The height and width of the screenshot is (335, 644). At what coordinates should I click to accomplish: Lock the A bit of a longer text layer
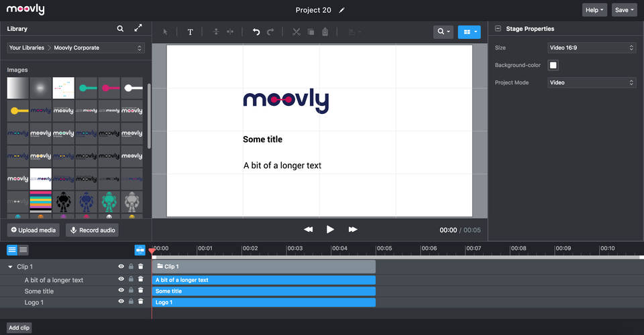(x=131, y=280)
